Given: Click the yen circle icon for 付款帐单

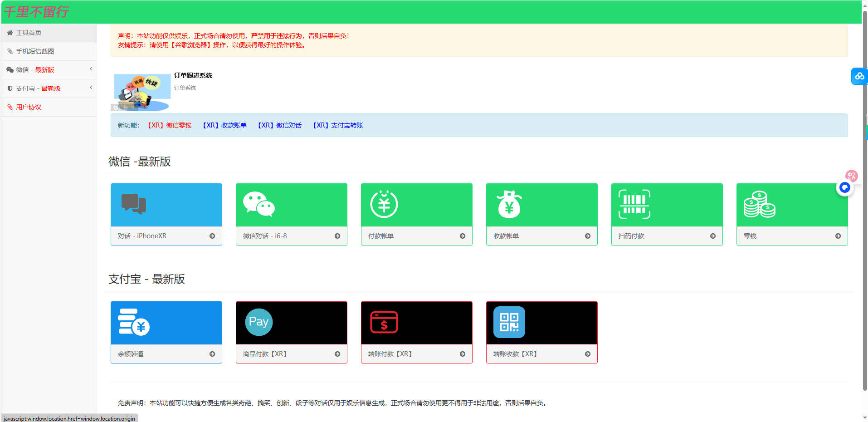Looking at the screenshot, I should coord(384,204).
